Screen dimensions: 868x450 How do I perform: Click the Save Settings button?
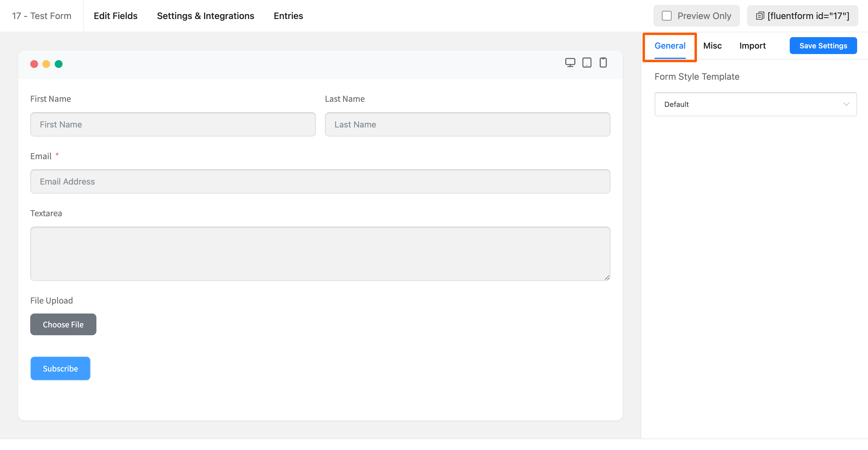(823, 46)
